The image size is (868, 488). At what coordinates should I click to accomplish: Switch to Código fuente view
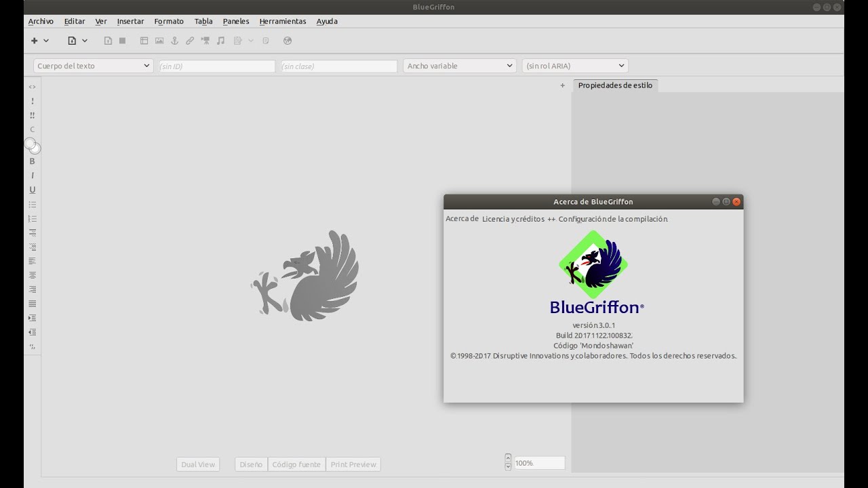pyautogui.click(x=296, y=464)
